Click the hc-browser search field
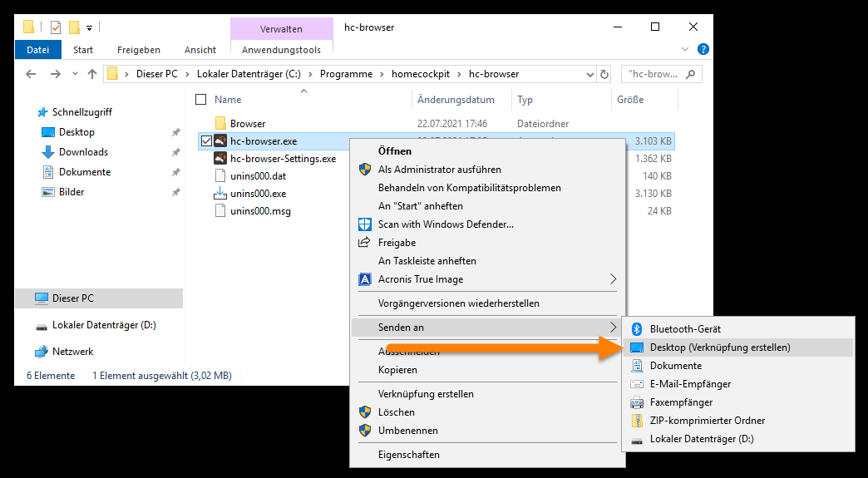Viewport: 868px width, 478px height. (655, 74)
